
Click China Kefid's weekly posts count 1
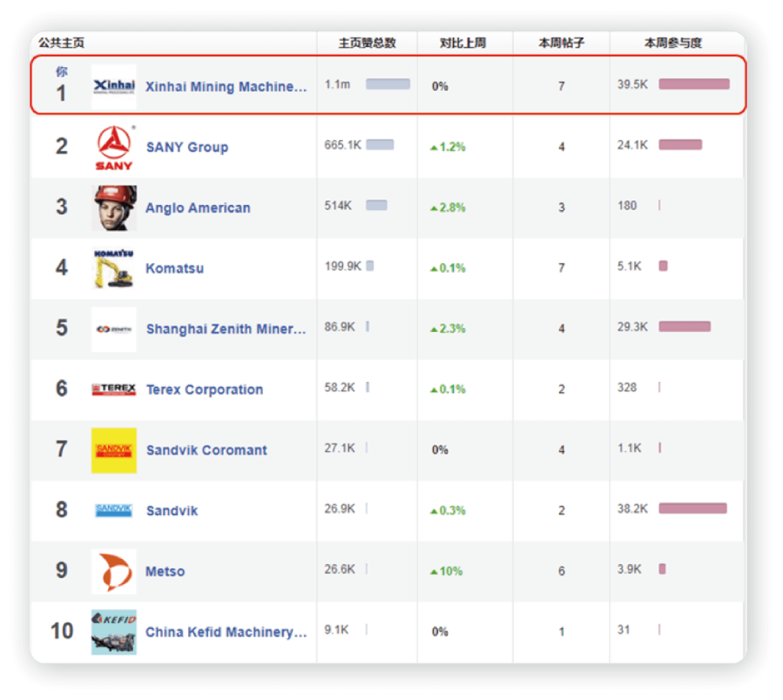[561, 632]
